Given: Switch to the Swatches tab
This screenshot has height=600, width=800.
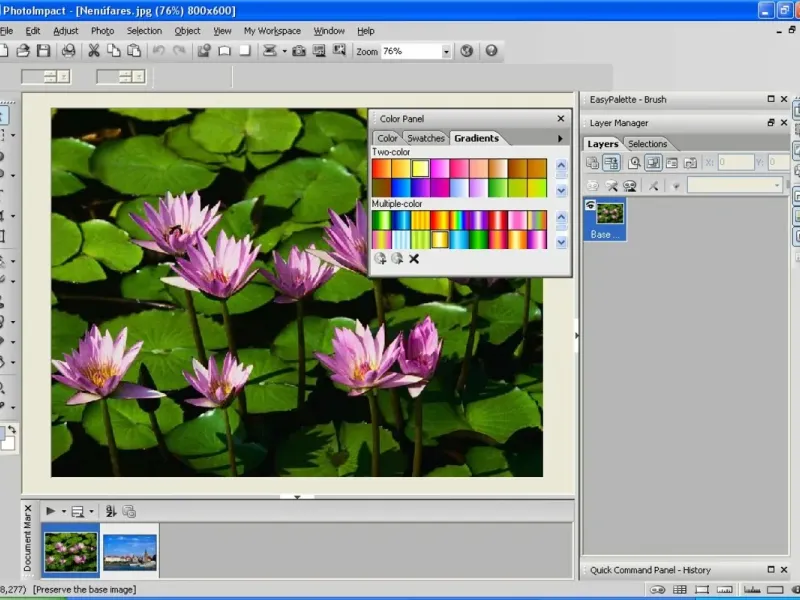Looking at the screenshot, I should 426,138.
